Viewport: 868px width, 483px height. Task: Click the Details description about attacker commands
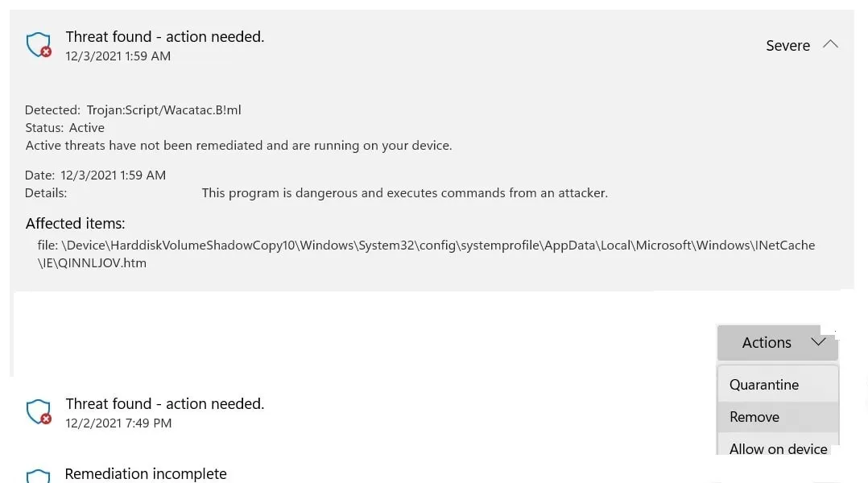404,192
